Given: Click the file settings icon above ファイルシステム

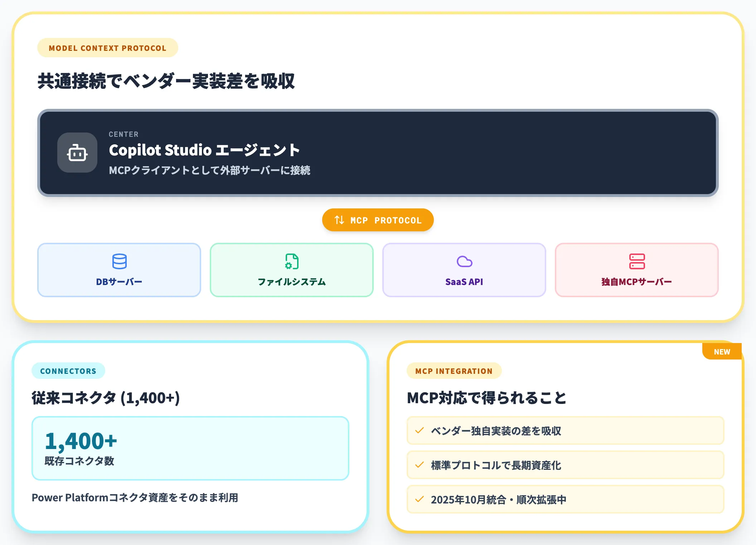Looking at the screenshot, I should point(292,261).
